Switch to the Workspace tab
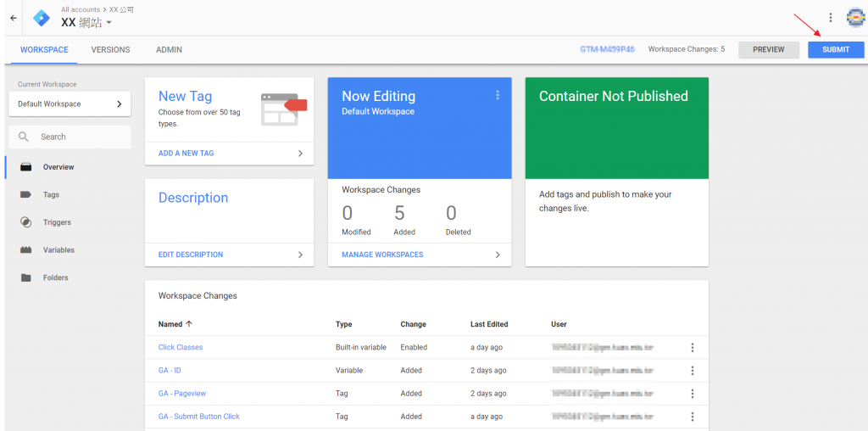 pos(44,50)
